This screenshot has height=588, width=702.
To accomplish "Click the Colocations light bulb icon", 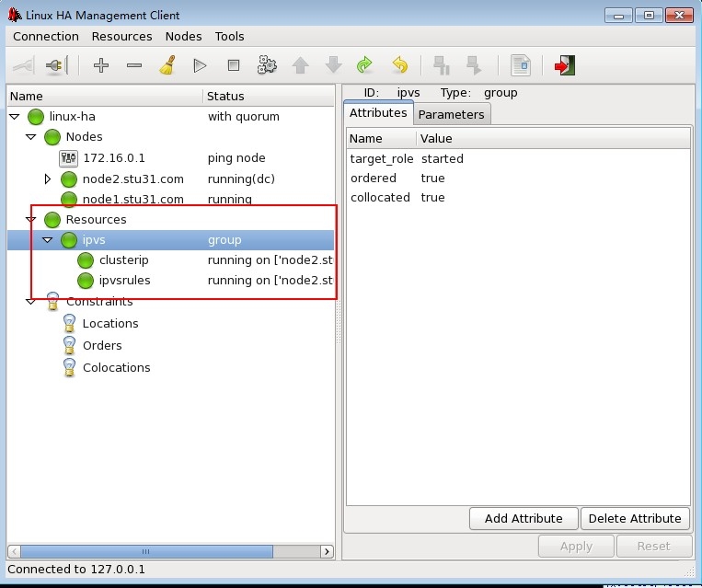I will (69, 367).
